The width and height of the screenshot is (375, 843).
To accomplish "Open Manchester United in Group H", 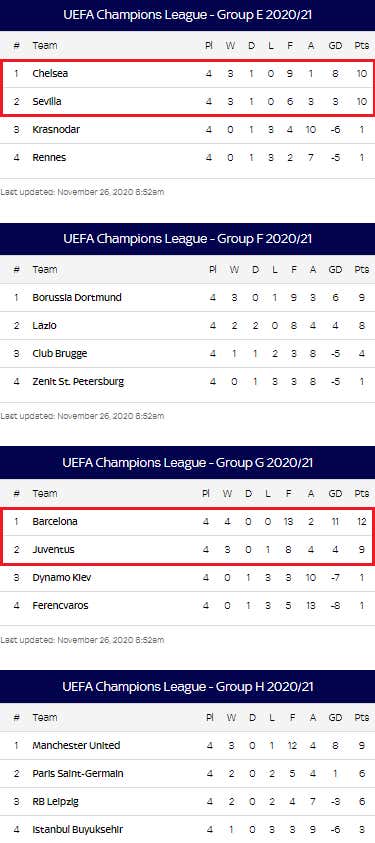I will coord(76,746).
